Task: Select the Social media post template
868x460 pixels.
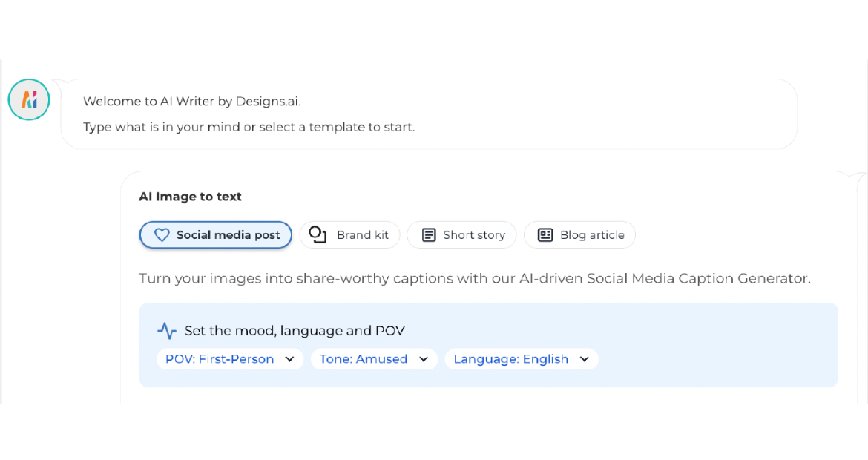Action: coord(215,234)
